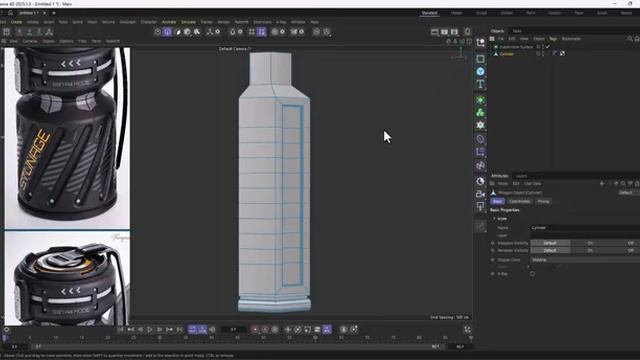Click the Record Active Objects icon in timeline
Image resolution: width=640 pixels, height=360 pixels.
[x=256, y=329]
